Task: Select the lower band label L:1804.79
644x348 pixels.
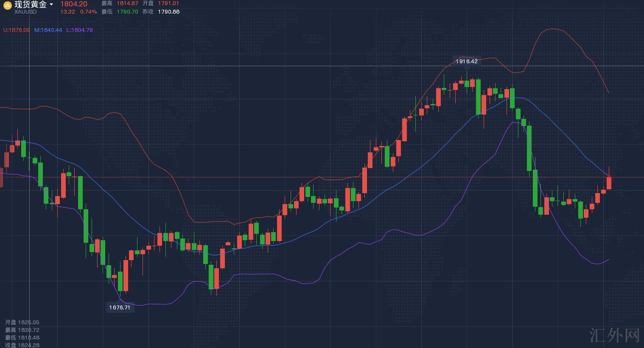Action: click(x=79, y=30)
